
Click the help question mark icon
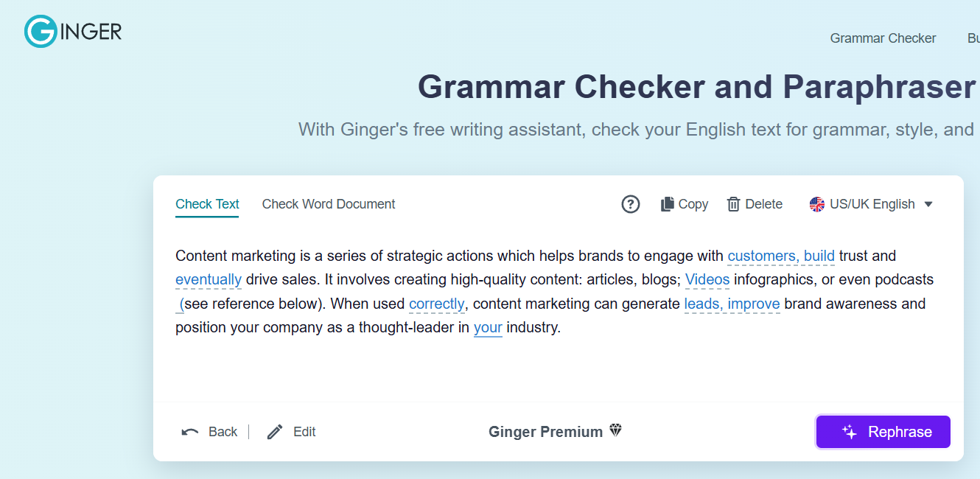[630, 204]
